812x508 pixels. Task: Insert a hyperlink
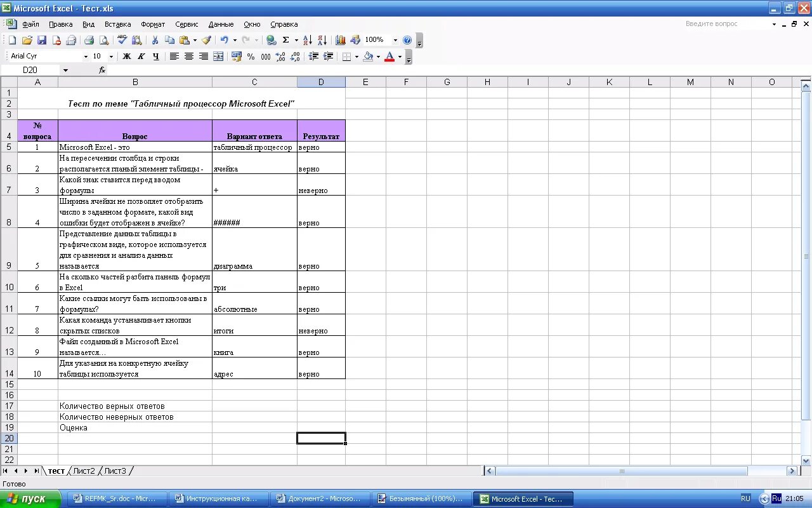271,40
